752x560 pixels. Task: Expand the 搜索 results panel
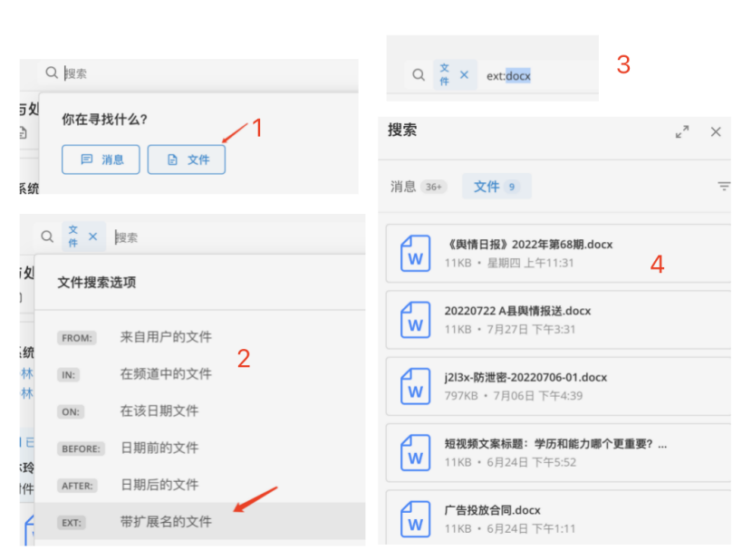coord(682,132)
